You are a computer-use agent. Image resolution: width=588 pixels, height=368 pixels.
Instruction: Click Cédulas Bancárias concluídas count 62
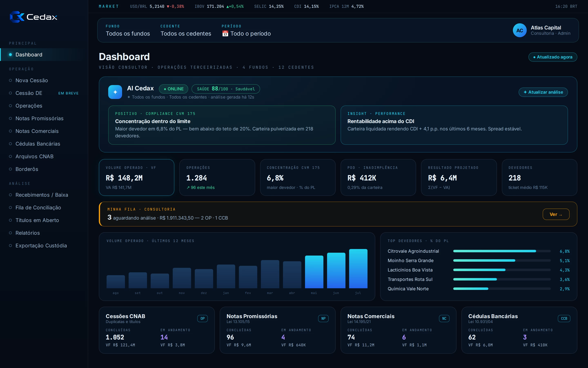point(472,337)
